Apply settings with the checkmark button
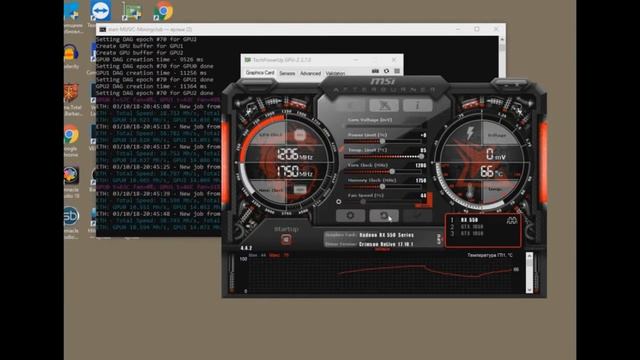Image resolution: width=640 pixels, height=360 pixels. [417, 216]
